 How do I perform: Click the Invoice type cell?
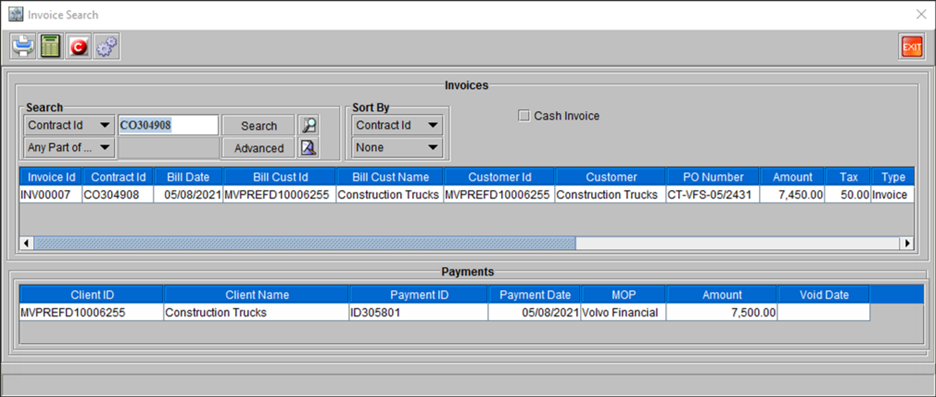click(892, 195)
